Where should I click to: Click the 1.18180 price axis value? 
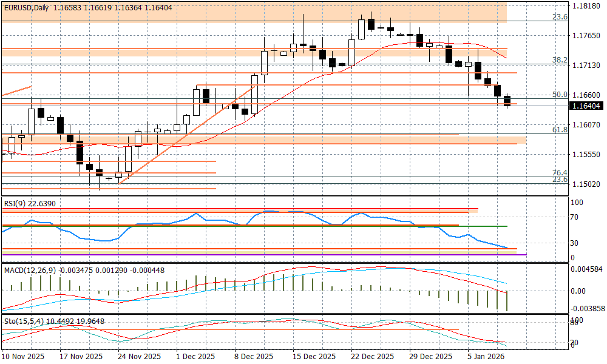(x=586, y=6)
